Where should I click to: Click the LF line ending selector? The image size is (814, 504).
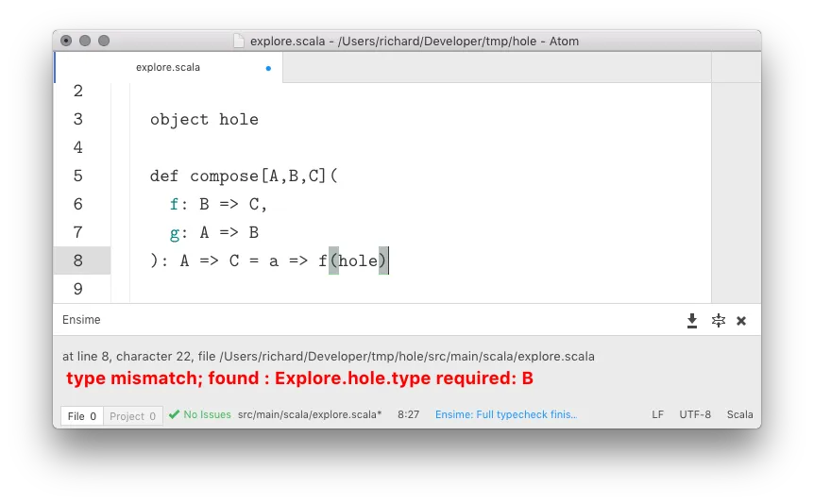658,414
